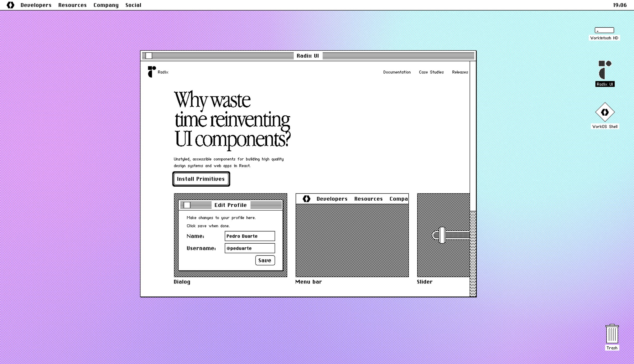Click the Slider caption text
Screen dimensions: 634x364
425,282
